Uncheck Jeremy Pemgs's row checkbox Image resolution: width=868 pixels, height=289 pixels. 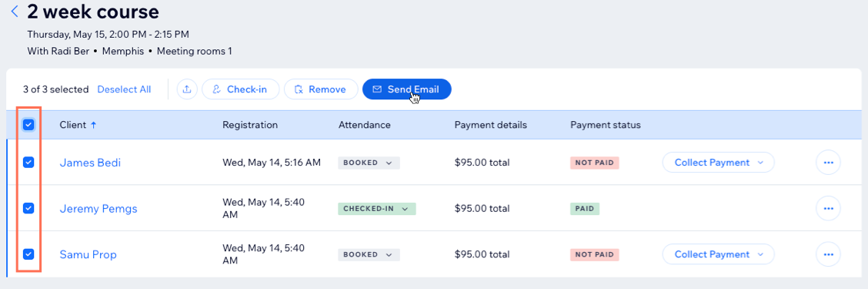[x=28, y=209]
